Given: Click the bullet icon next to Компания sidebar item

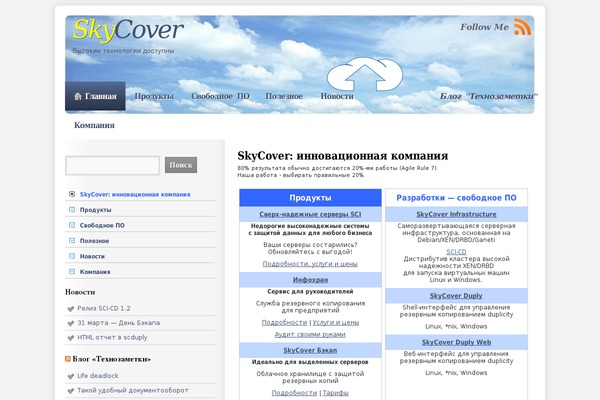Looking at the screenshot, I should [x=72, y=272].
